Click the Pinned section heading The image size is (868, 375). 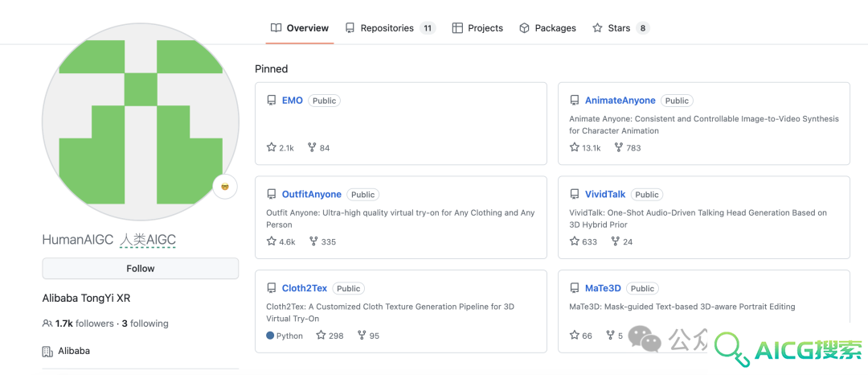tap(272, 68)
